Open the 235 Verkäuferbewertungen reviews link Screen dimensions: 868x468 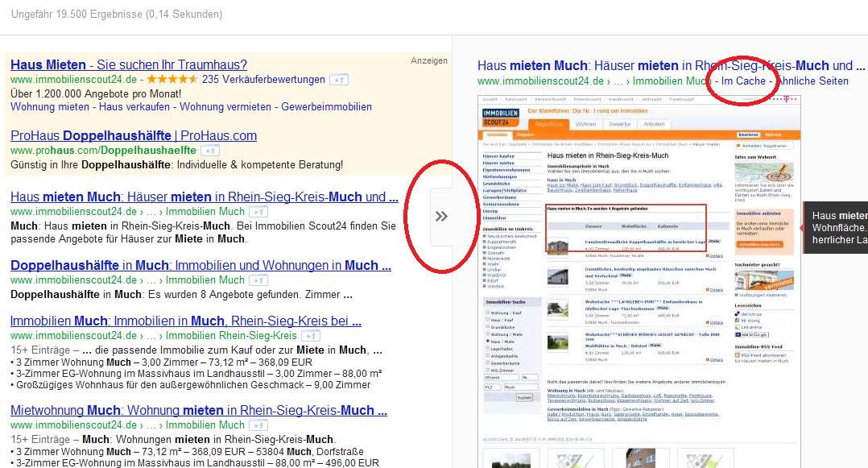(x=263, y=79)
